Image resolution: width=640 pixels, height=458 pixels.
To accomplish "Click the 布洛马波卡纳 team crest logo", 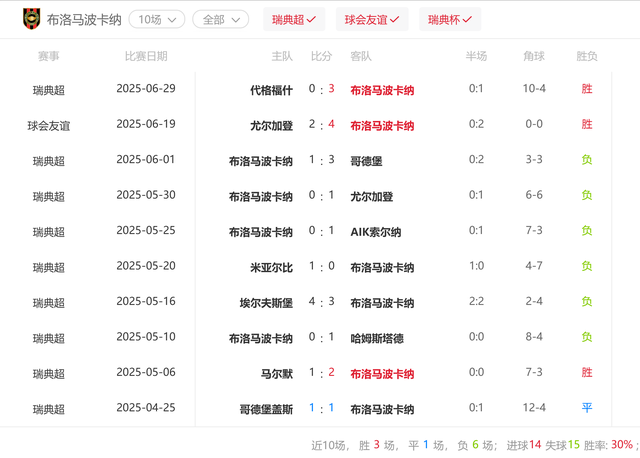I will pyautogui.click(x=31, y=19).
